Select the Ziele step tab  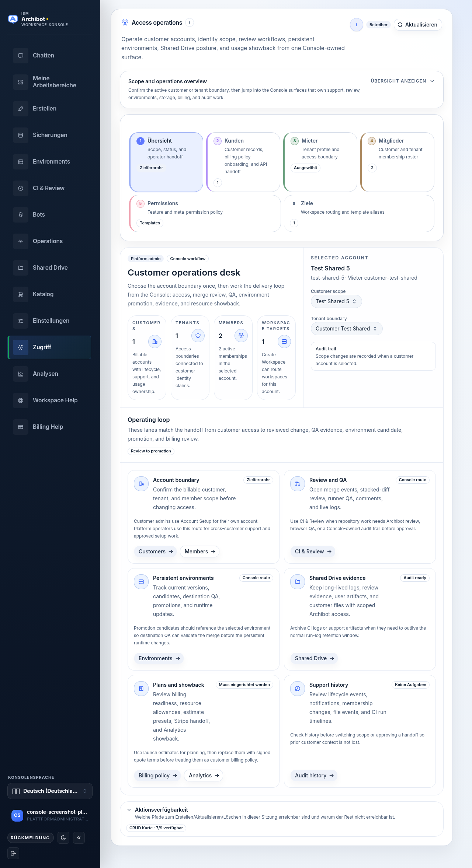[359, 214]
